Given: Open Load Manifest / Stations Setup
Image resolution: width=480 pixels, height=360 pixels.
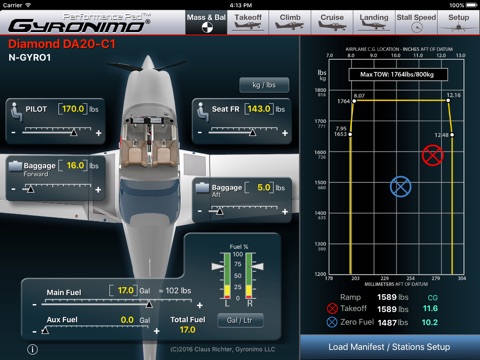Looking at the screenshot, I should 389,347.
